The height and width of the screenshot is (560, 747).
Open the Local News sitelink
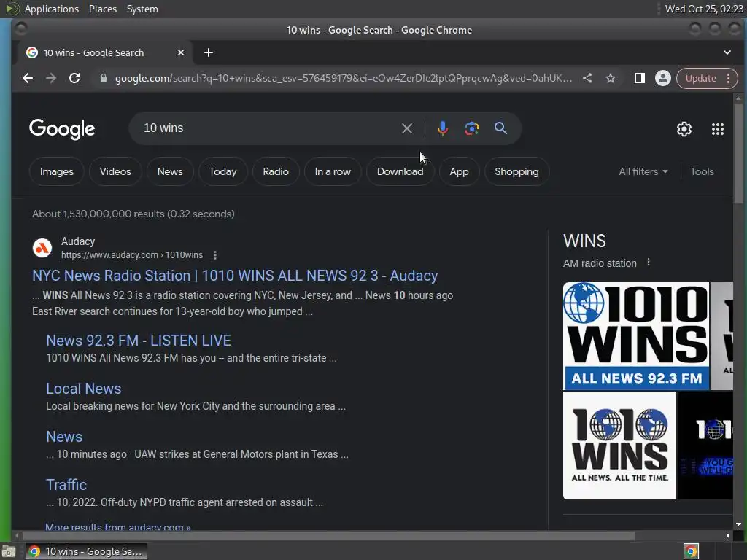tap(83, 389)
